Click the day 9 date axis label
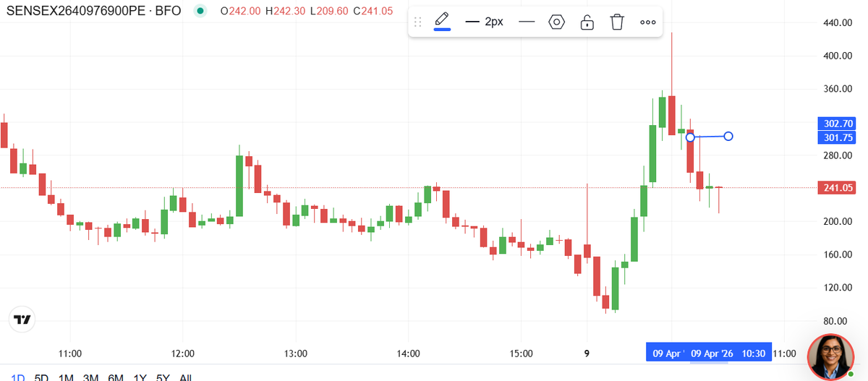Screen dimensions: 868x381 click(x=587, y=354)
